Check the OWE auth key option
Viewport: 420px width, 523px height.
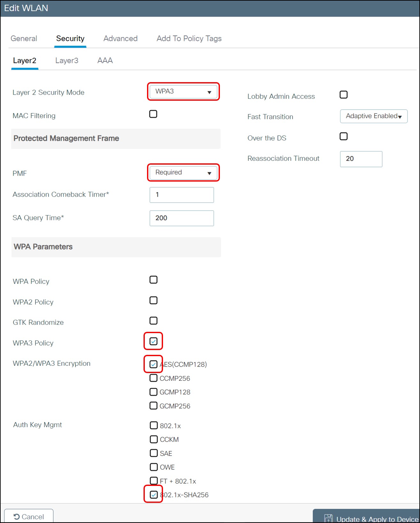[154, 467]
